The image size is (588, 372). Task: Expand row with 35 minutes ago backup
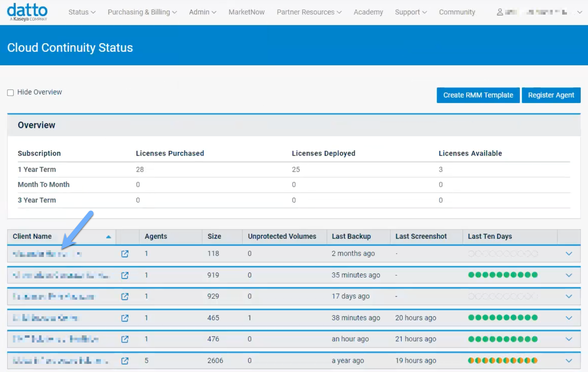[x=569, y=275]
